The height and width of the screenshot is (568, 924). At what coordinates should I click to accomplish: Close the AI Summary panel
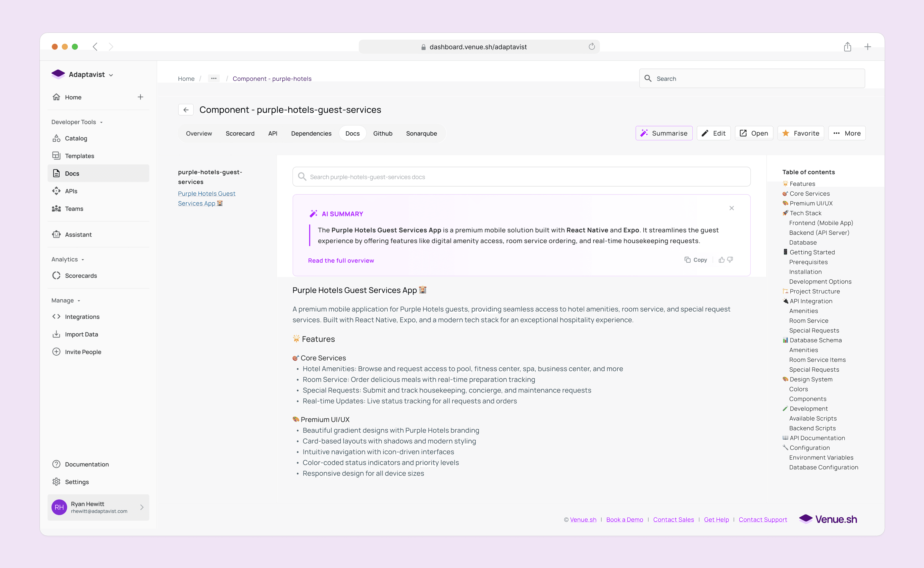[731, 208]
